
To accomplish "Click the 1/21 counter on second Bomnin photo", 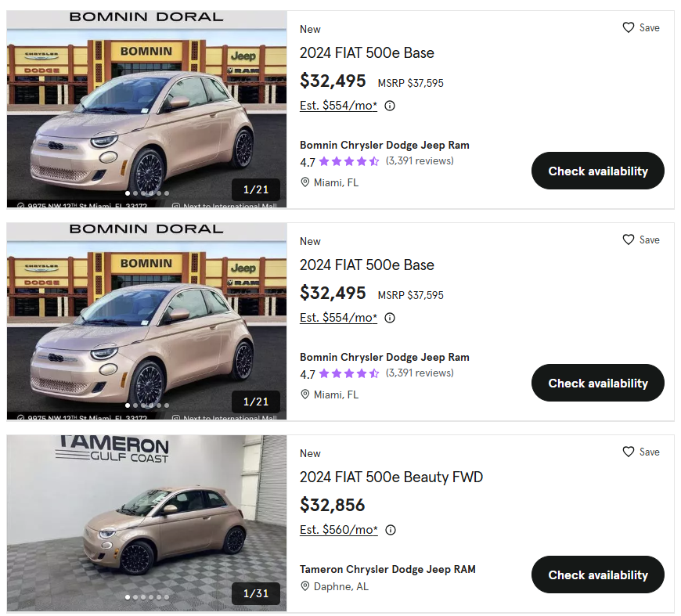I will pos(255,402).
